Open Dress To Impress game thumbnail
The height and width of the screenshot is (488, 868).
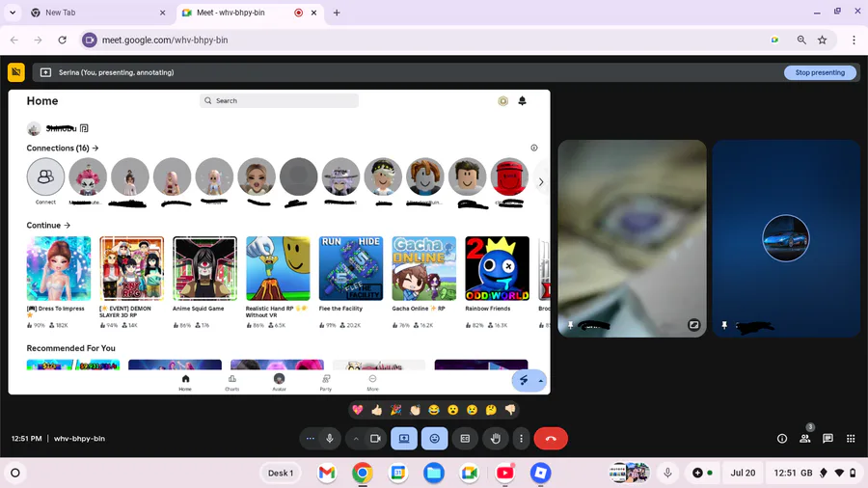59,269
